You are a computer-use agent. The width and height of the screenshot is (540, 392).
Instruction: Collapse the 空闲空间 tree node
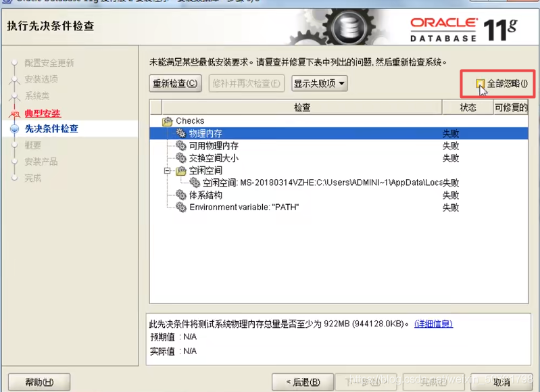(x=167, y=171)
